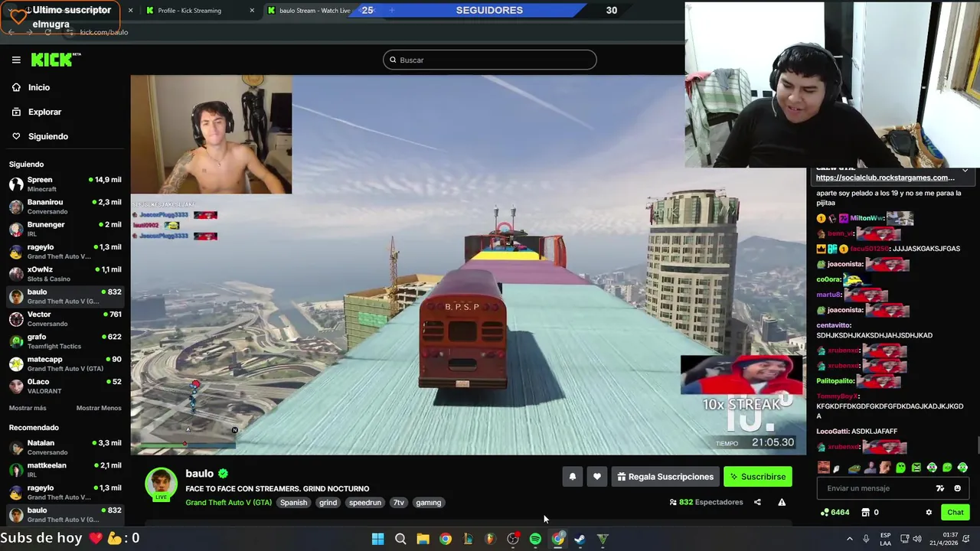The width and height of the screenshot is (980, 551).
Task: Open grafo channel in following list
Action: click(x=65, y=341)
